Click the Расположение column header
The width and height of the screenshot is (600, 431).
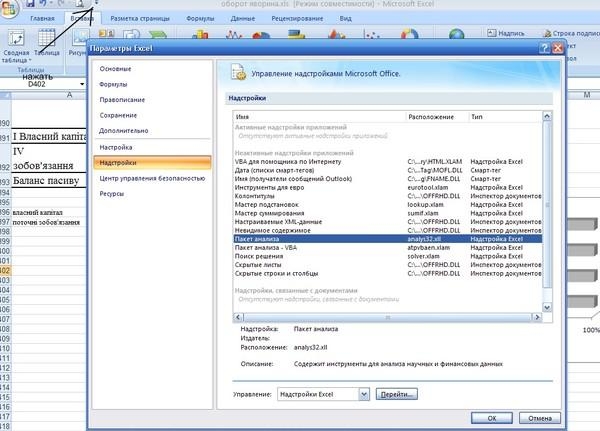pyautogui.click(x=437, y=117)
